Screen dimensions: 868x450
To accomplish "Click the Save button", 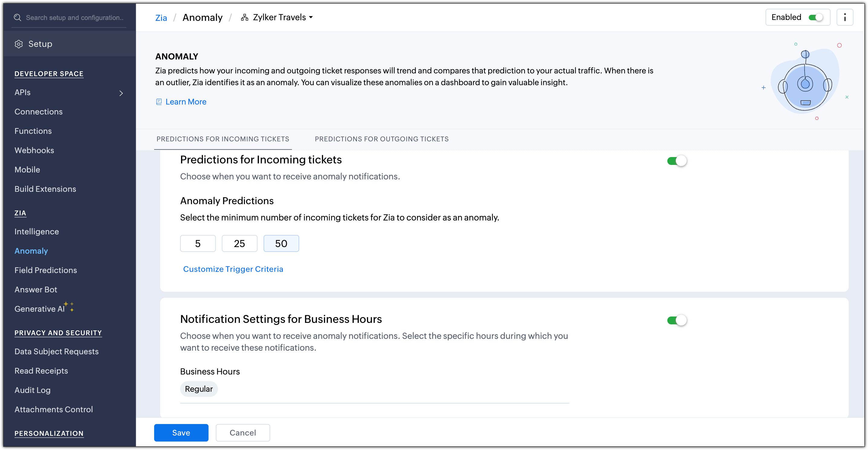I will tap(181, 433).
